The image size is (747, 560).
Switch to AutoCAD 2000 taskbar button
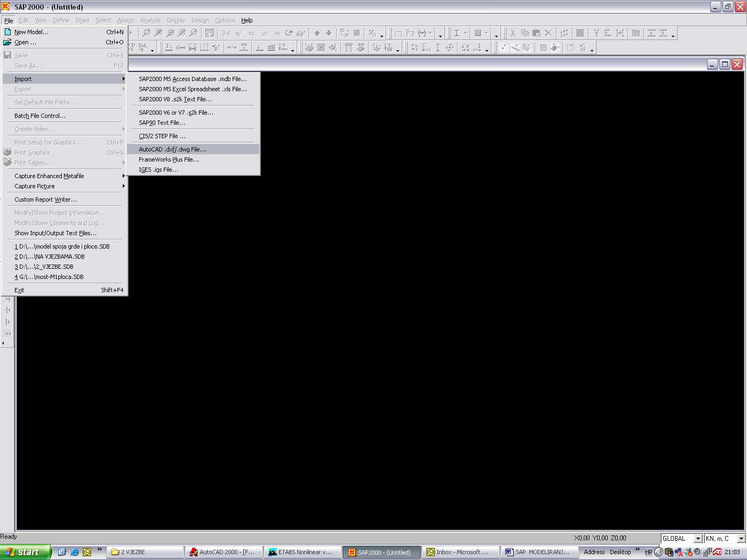(x=224, y=552)
